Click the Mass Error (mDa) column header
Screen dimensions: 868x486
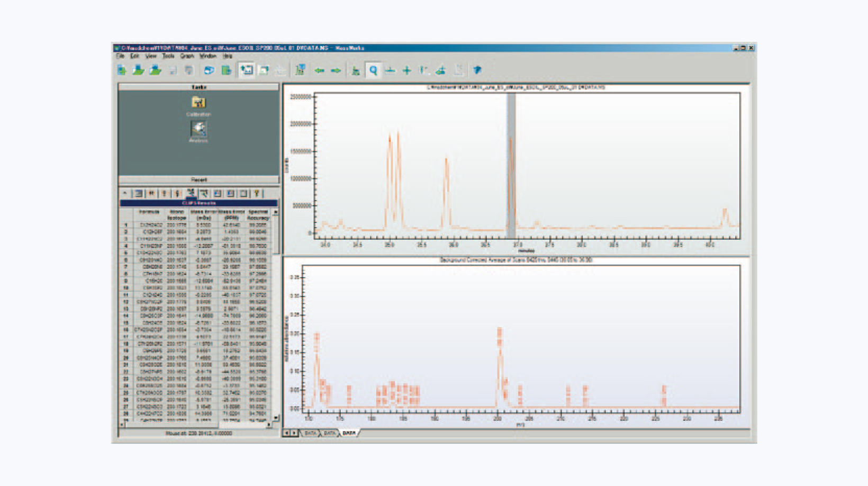(x=204, y=214)
